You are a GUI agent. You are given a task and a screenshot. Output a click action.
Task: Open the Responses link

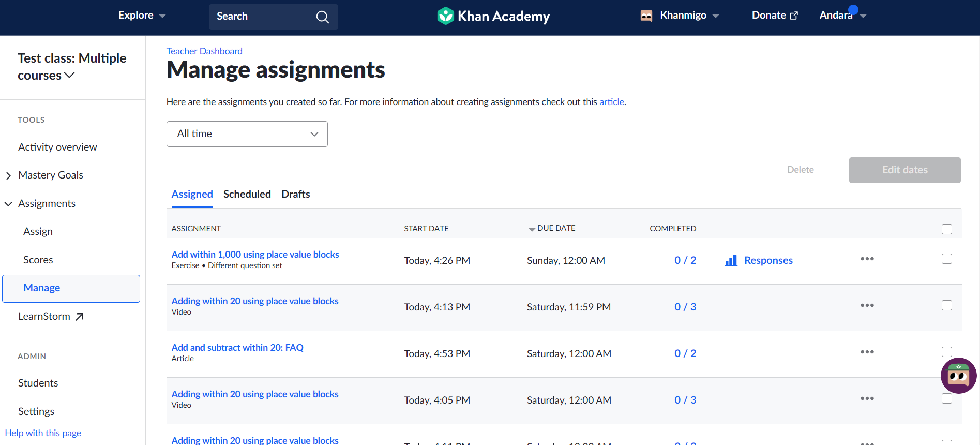[768, 260]
